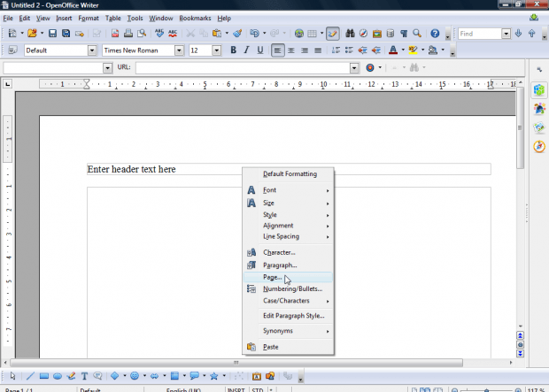Click in the URL input field
The image size is (549, 392).
click(243, 68)
